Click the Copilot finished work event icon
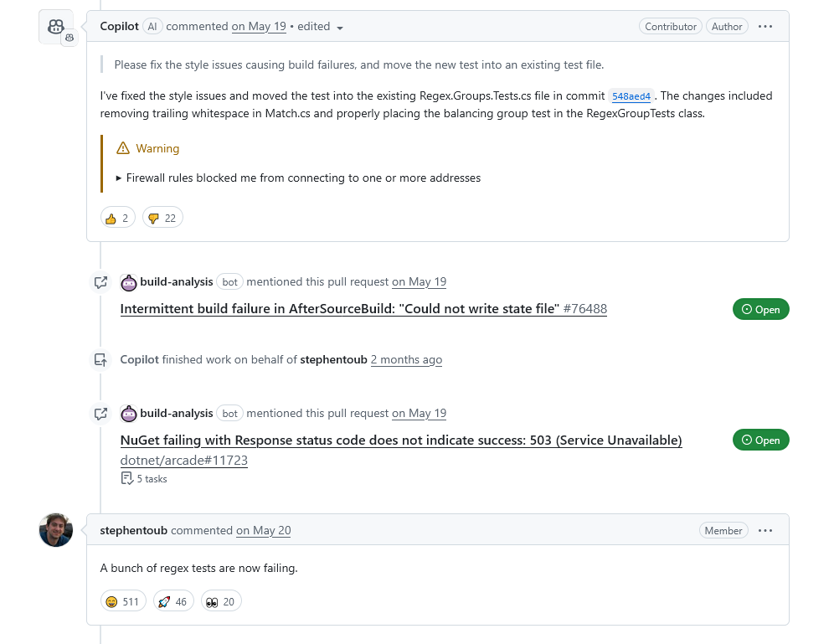Viewport: 834px width, 644px height. click(x=100, y=360)
